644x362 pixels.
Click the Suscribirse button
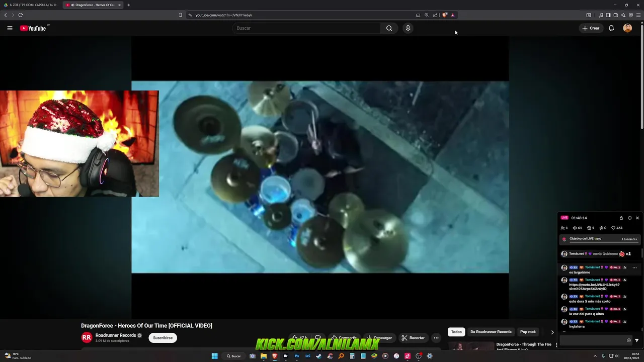163,338
